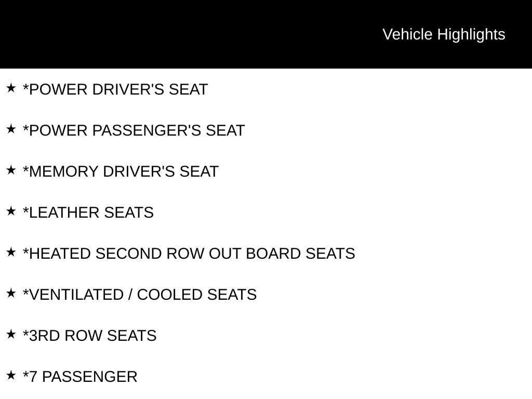Select the *3RD ROW SEATS item

click(x=89, y=336)
